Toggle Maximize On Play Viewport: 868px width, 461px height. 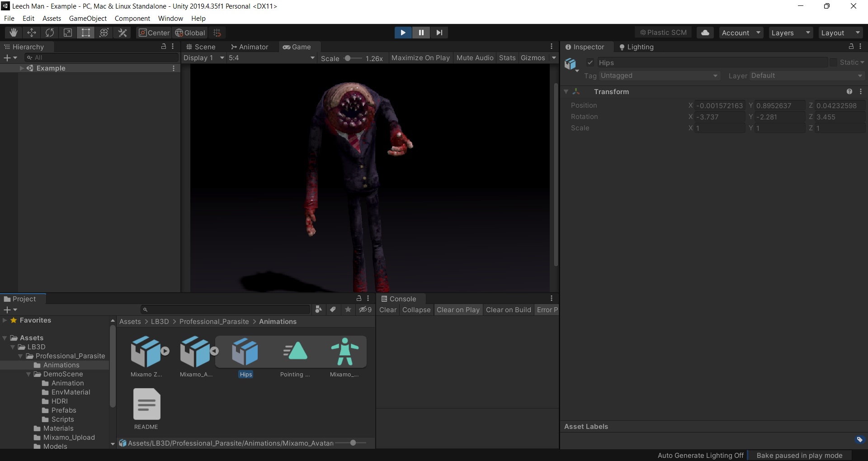coord(420,57)
